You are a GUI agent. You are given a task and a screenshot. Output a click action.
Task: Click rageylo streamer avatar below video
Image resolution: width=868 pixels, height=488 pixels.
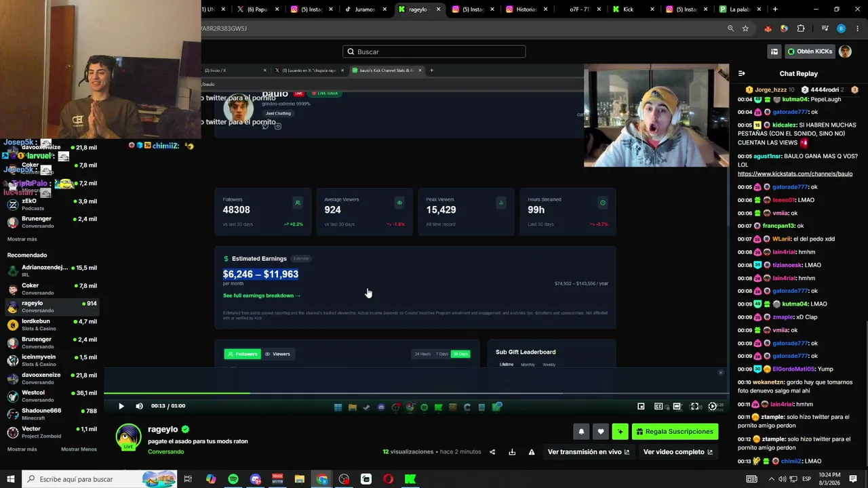pos(128,437)
